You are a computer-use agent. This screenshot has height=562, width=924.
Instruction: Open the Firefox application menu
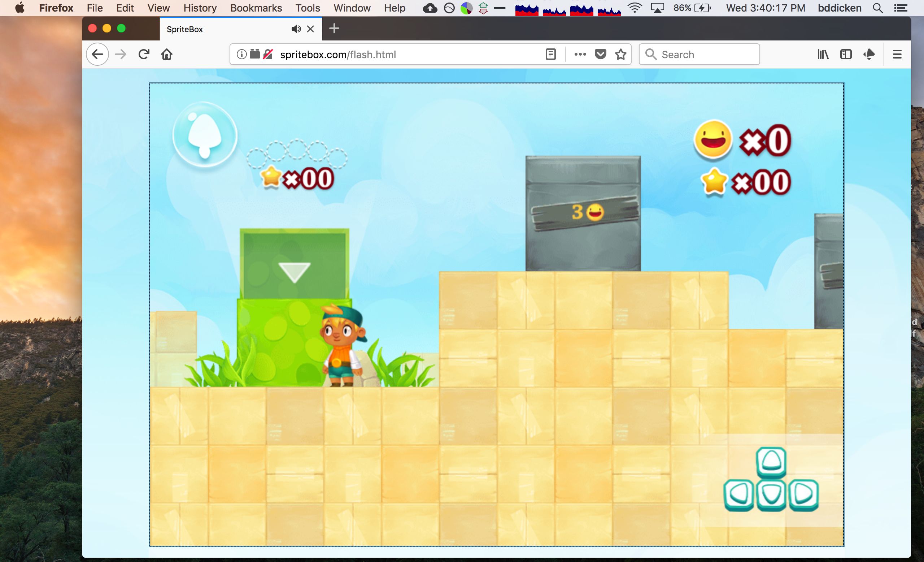point(56,8)
